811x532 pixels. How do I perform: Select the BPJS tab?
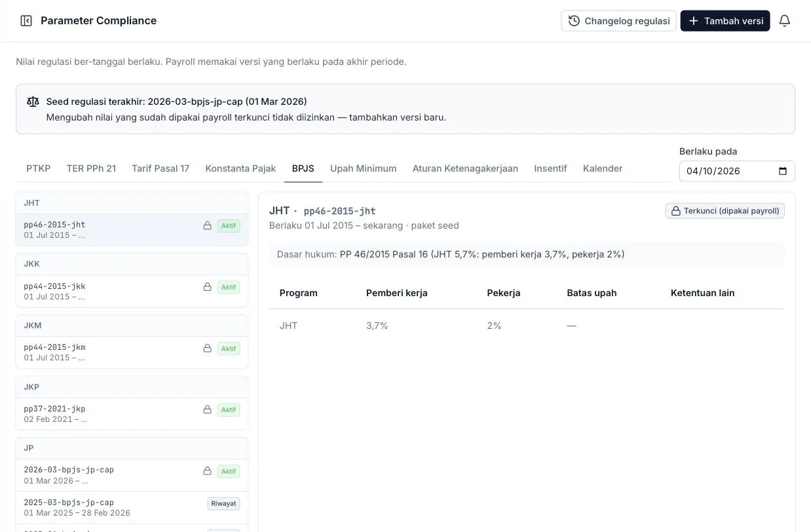click(303, 168)
